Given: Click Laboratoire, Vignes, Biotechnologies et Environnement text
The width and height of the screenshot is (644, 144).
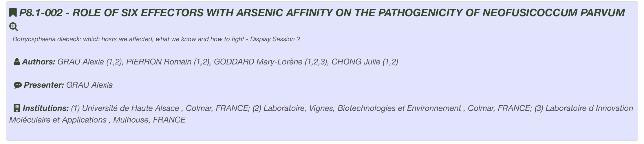Looking at the screenshot, I should [x=362, y=108].
